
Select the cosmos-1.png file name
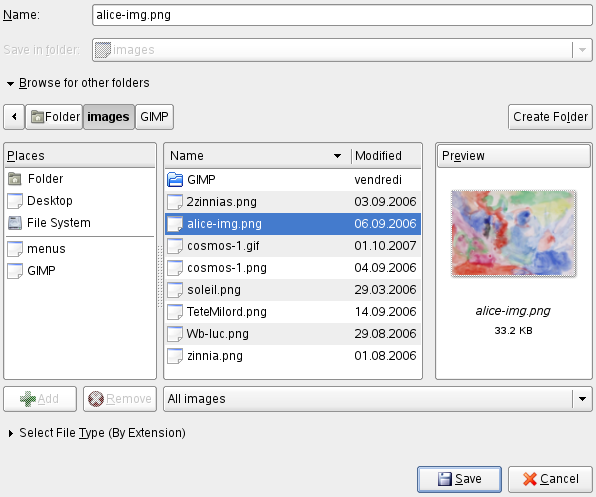(227, 268)
